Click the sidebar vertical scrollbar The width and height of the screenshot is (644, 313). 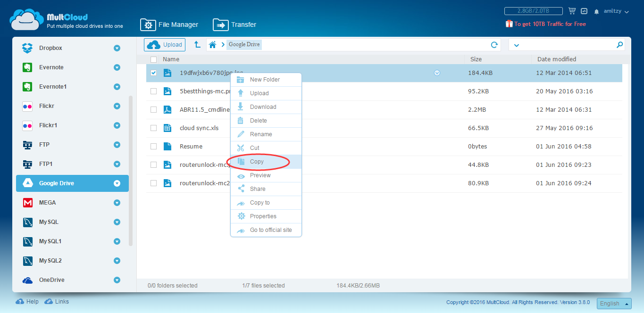[x=131, y=170]
